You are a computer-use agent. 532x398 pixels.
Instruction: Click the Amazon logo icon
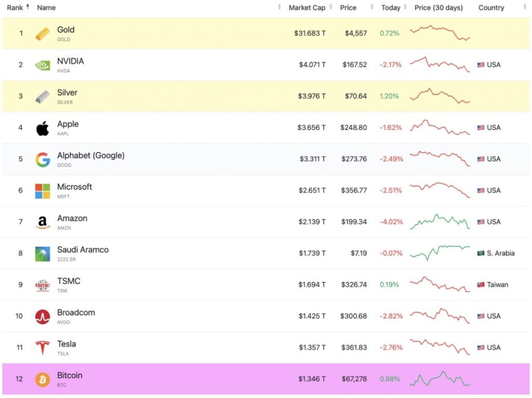(x=43, y=222)
